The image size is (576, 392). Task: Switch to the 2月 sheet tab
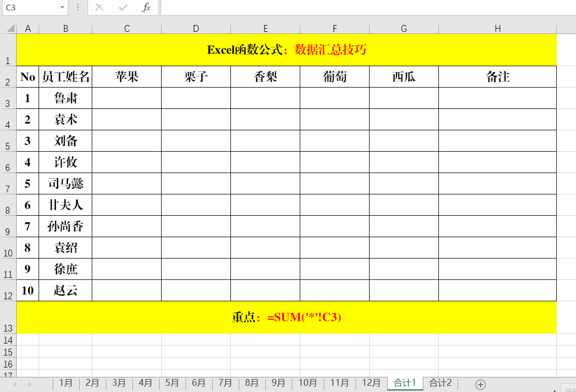click(x=92, y=383)
